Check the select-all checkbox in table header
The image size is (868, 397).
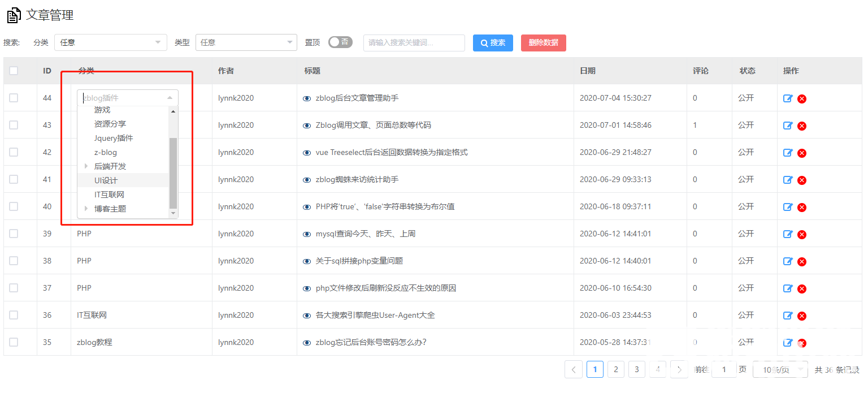tap(14, 71)
